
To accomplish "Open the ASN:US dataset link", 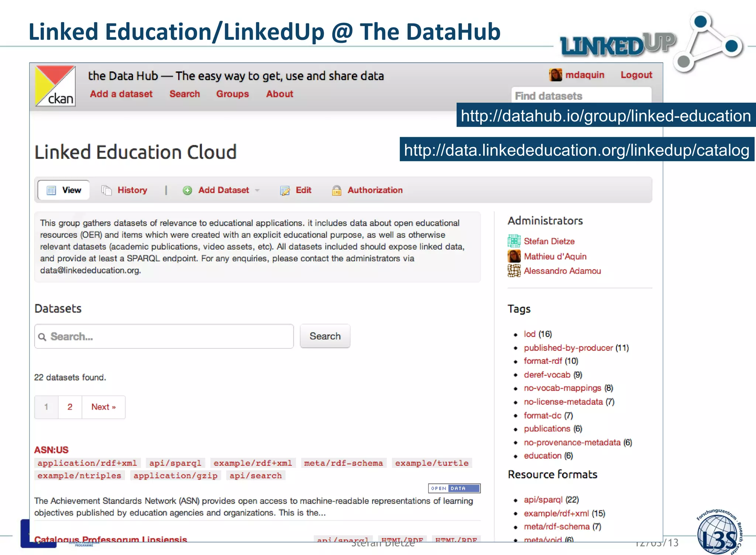I will pos(51,450).
